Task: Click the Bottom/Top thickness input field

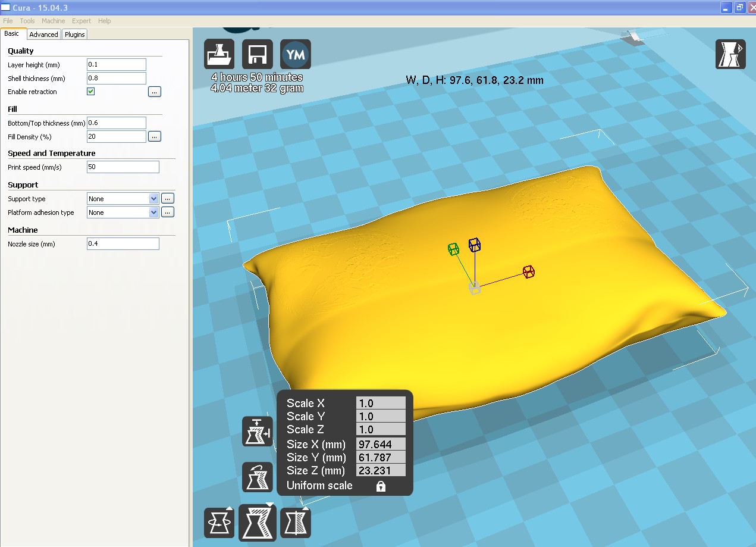Action: coord(117,123)
